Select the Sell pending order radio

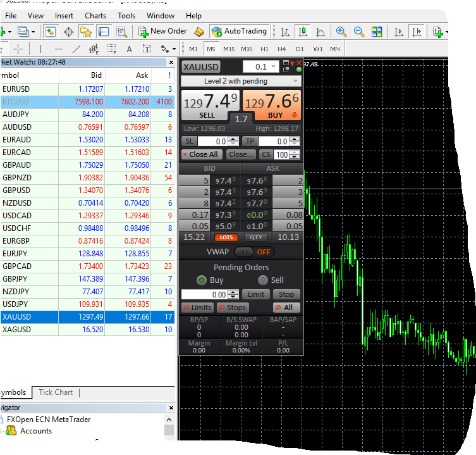(x=263, y=280)
